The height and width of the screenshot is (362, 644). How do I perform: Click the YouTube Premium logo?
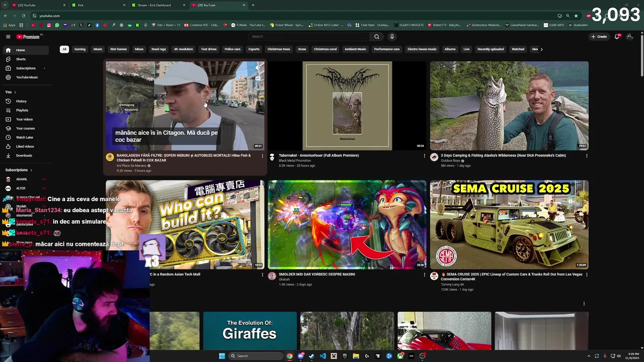pos(28,37)
